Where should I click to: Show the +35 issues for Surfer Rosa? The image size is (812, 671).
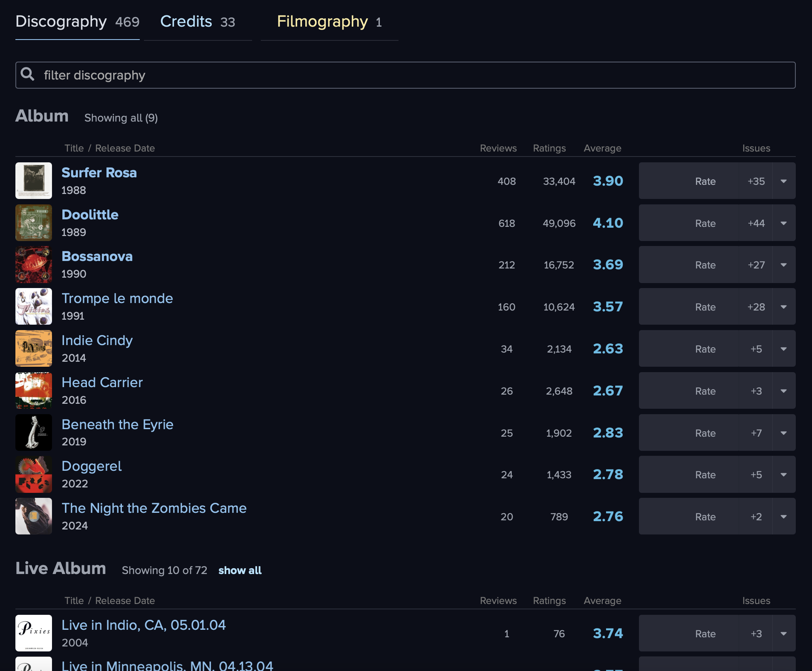pyautogui.click(x=756, y=181)
